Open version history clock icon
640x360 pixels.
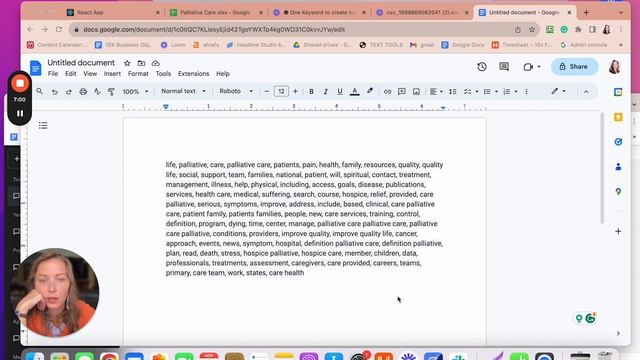point(482,67)
